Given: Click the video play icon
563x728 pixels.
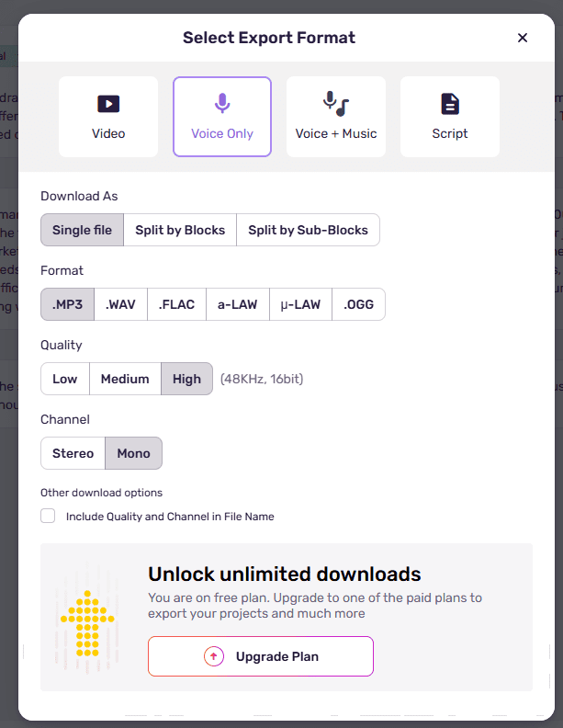Looking at the screenshot, I should coord(108,104).
